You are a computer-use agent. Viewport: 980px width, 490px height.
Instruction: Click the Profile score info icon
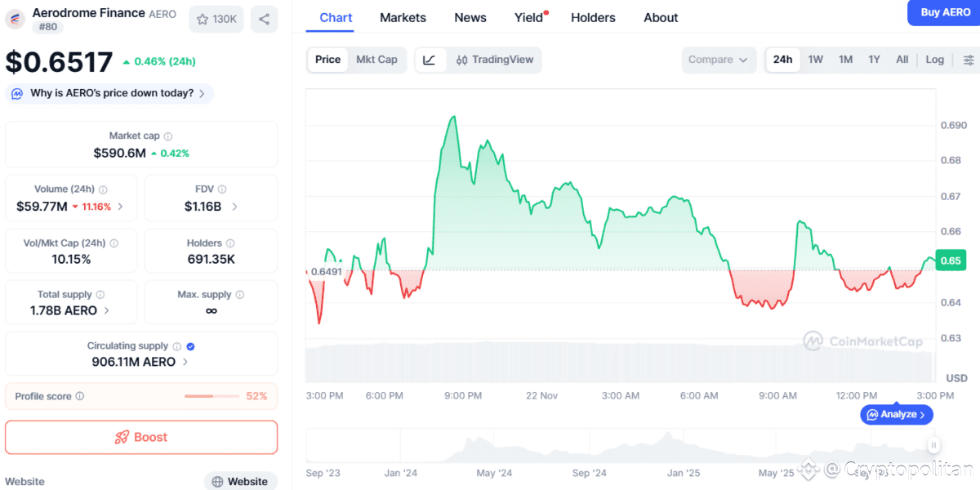point(80,396)
